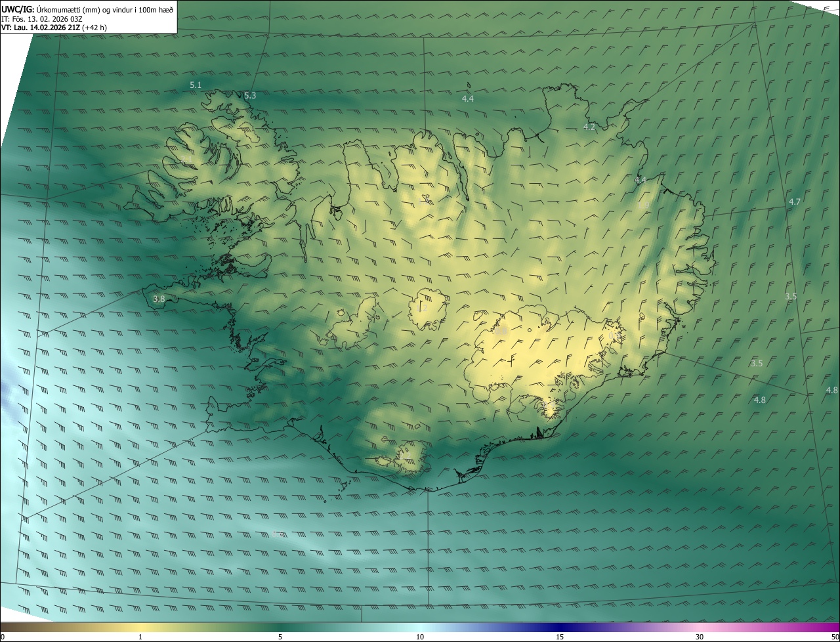
Task: Click the colorbar tick label '10'
Action: point(420,637)
